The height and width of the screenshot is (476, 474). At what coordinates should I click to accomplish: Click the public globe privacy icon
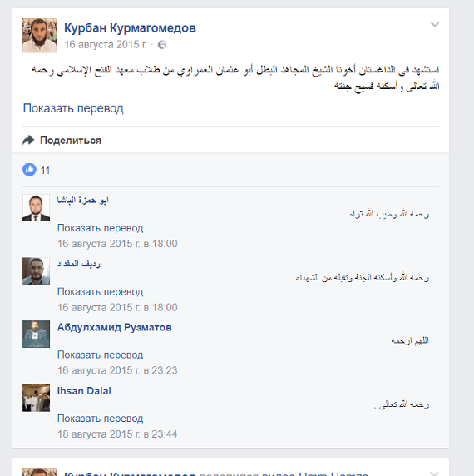click(162, 45)
